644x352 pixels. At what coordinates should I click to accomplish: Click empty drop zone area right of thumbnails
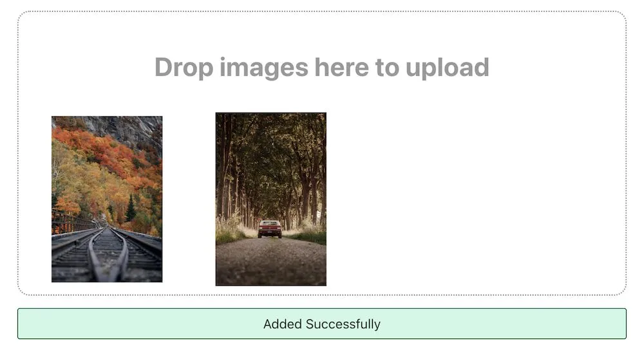click(472, 199)
